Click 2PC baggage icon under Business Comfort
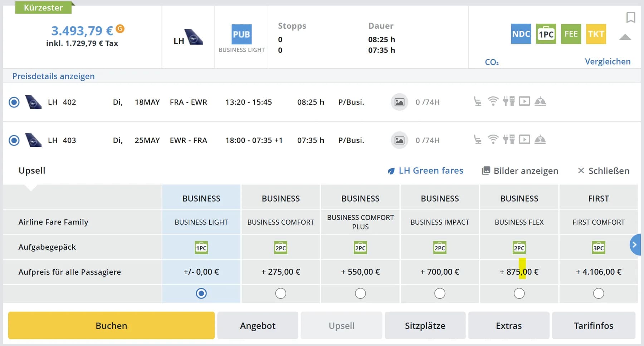Screen dimensions: 644x346 pyautogui.click(x=281, y=248)
